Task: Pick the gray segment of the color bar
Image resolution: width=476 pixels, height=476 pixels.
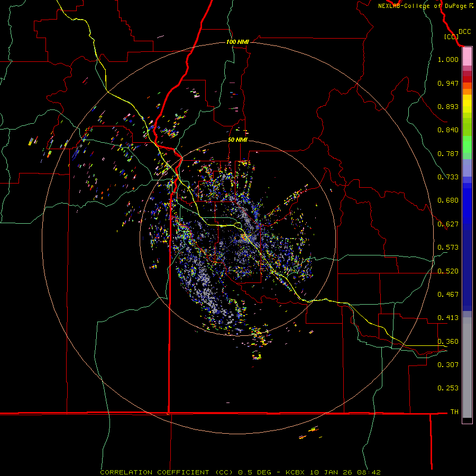Action: pos(467,368)
